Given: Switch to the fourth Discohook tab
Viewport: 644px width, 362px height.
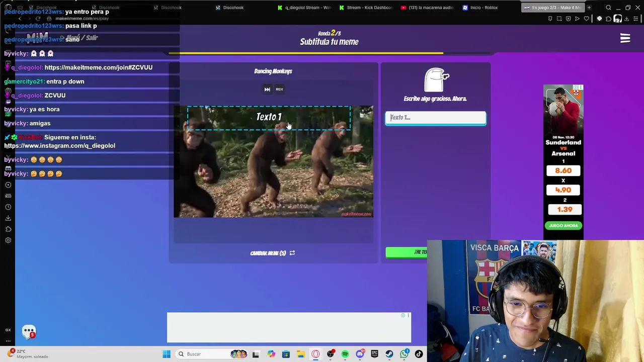Looking at the screenshot, I should (x=230, y=8).
